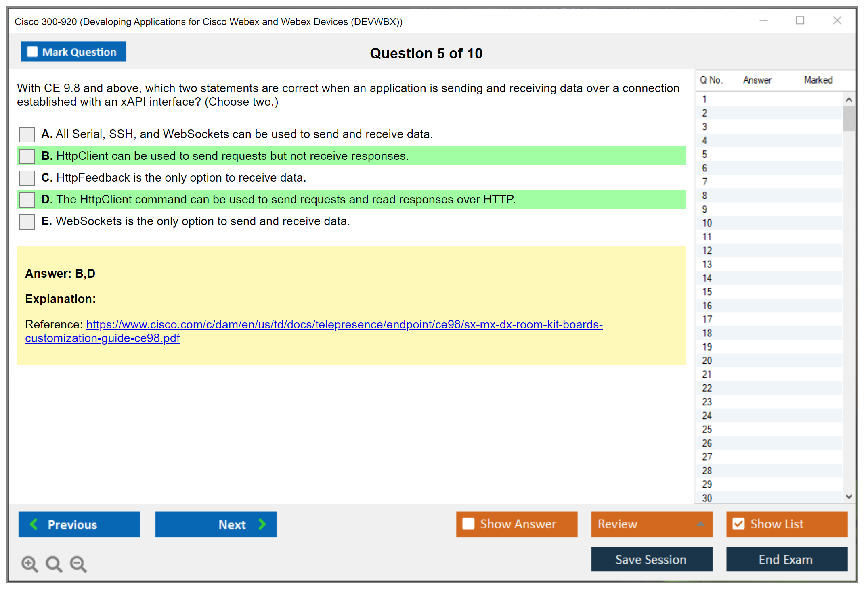Toggle the Show Answer checkbox
The height and width of the screenshot is (593, 868).
(468, 524)
